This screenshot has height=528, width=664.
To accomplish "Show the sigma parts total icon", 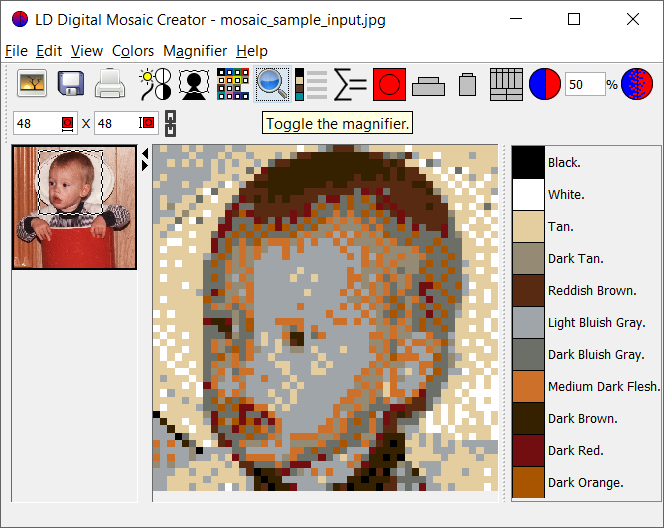I will 350,84.
